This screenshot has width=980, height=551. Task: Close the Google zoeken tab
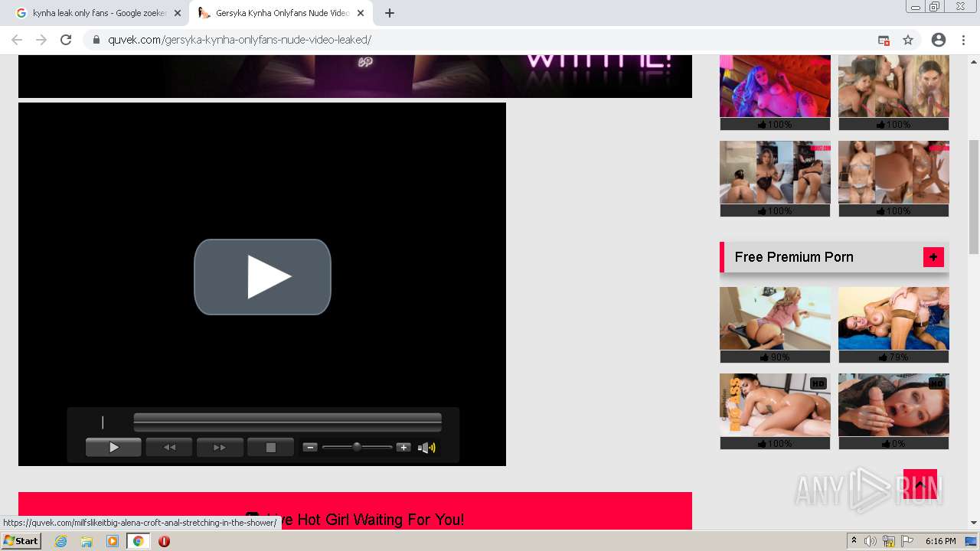178,13
